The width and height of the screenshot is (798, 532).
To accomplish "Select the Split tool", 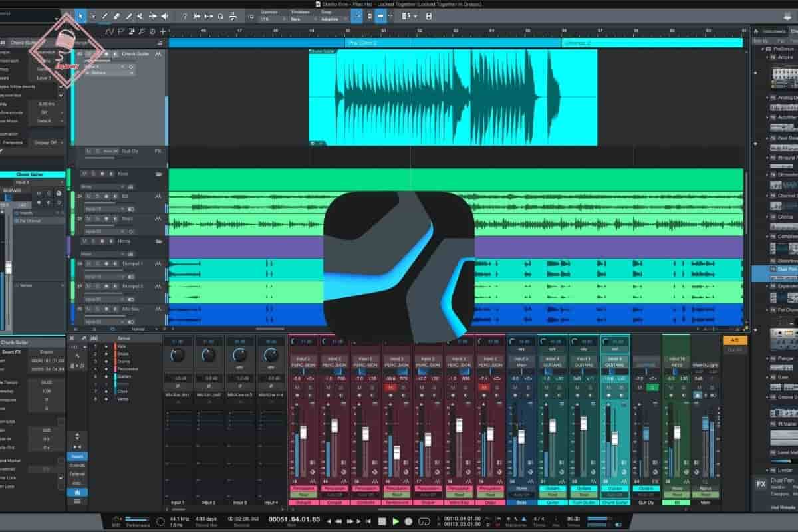I will tap(106, 15).
